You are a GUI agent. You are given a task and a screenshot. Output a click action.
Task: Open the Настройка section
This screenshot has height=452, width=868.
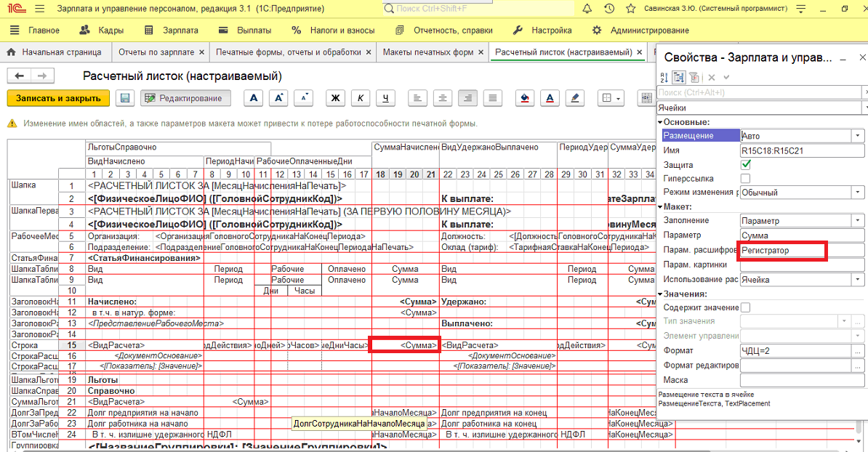(x=542, y=31)
